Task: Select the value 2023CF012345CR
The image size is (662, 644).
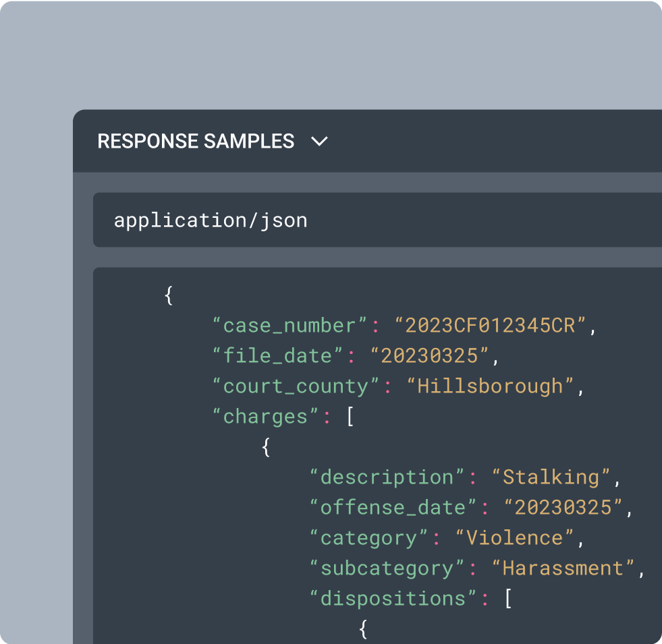Action: click(x=490, y=326)
